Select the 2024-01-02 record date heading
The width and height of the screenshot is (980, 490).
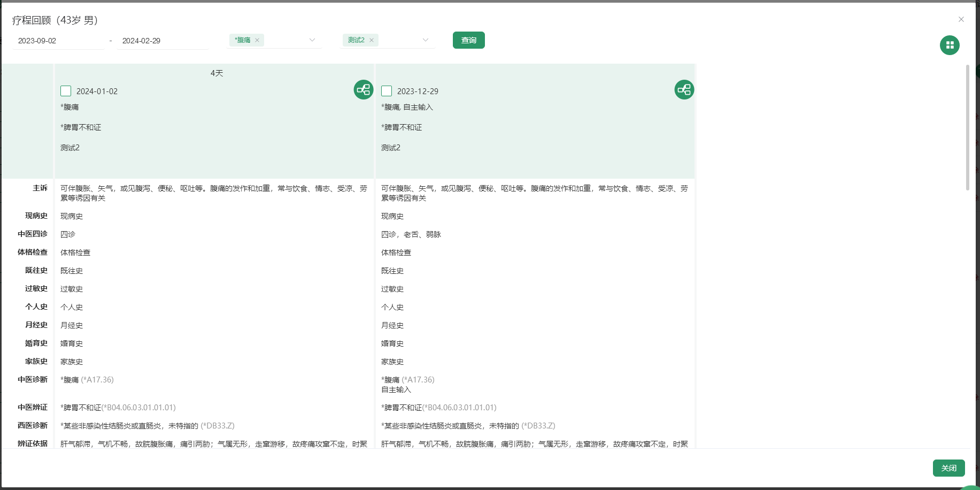click(x=98, y=91)
